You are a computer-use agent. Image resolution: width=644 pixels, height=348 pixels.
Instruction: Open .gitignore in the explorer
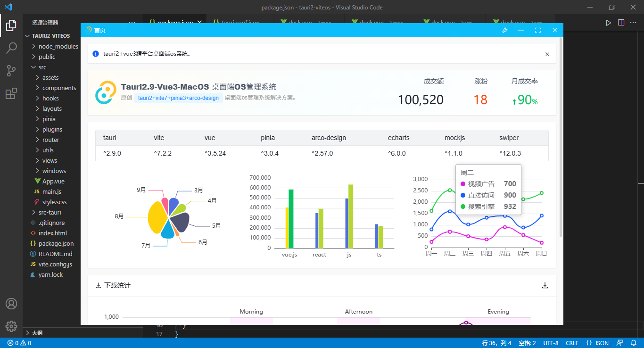(x=52, y=223)
